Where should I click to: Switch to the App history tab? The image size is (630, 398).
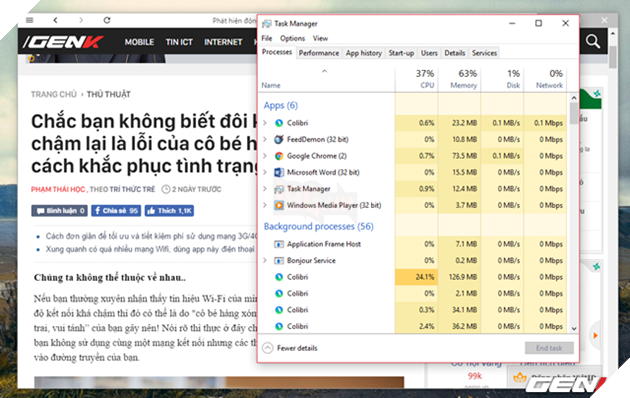(x=364, y=53)
